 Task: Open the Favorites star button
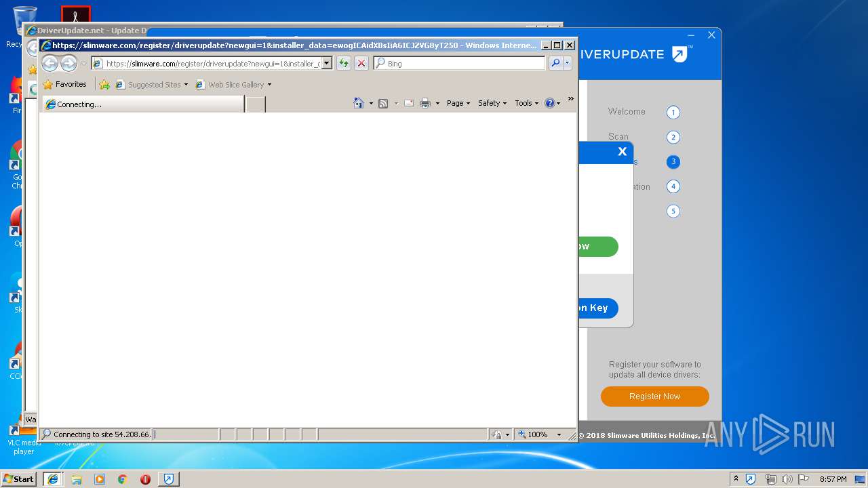tap(64, 85)
